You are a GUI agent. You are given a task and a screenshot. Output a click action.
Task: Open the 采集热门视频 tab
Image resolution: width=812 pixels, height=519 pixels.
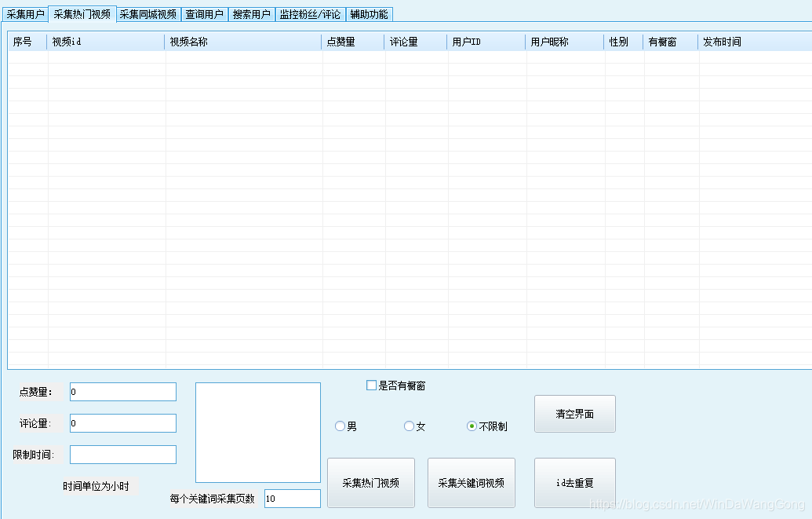click(82, 13)
